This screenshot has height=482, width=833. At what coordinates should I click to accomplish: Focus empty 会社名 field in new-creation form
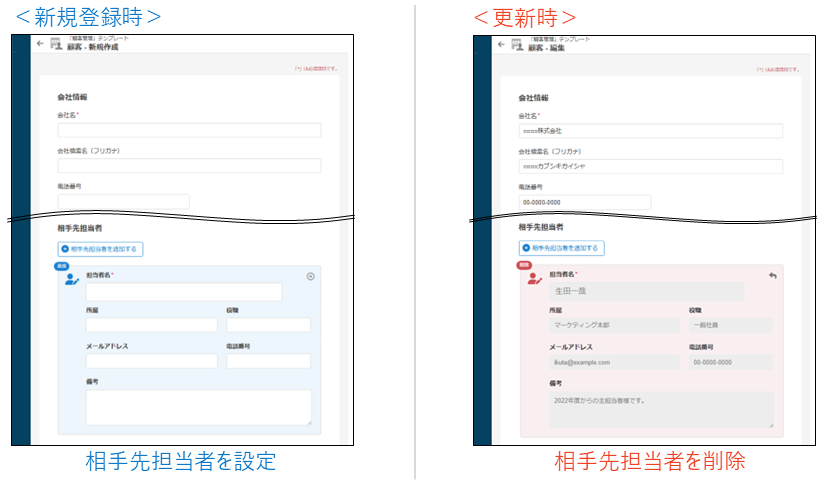(x=189, y=130)
